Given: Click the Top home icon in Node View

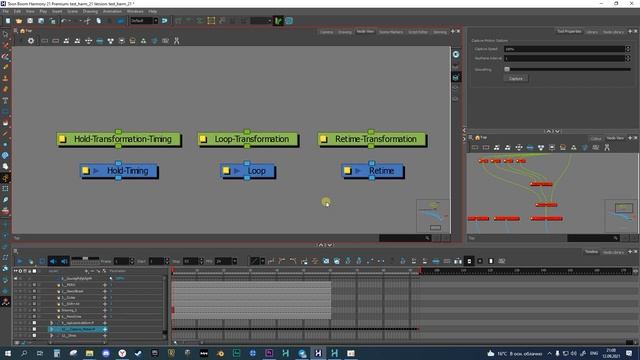Looking at the screenshot, I should (x=23, y=31).
